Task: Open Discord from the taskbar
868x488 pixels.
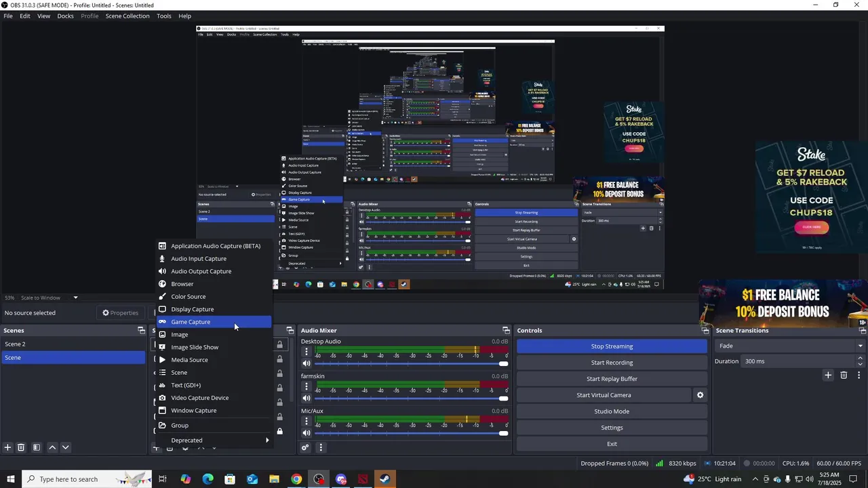Action: point(341,479)
